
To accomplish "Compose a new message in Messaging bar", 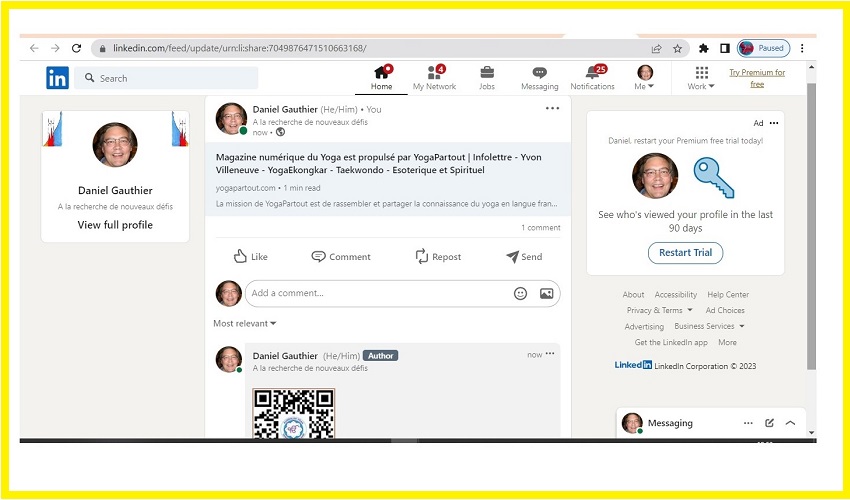I will pyautogui.click(x=769, y=423).
